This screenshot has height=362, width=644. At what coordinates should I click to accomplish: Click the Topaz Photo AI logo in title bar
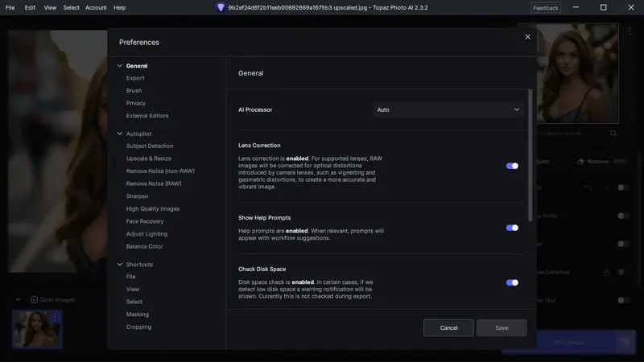[x=221, y=7]
